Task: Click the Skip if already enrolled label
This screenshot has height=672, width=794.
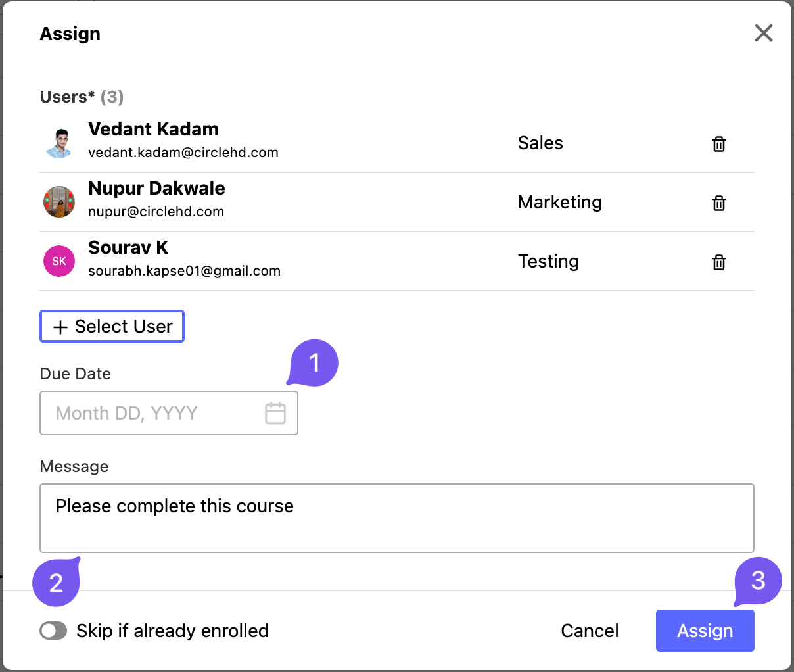Action: point(172,631)
